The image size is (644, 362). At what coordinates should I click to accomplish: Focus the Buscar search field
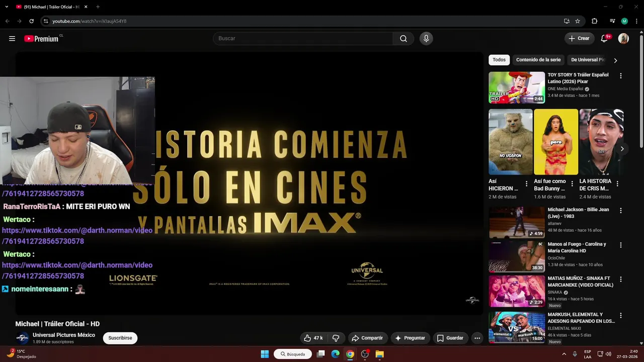pos(303,39)
